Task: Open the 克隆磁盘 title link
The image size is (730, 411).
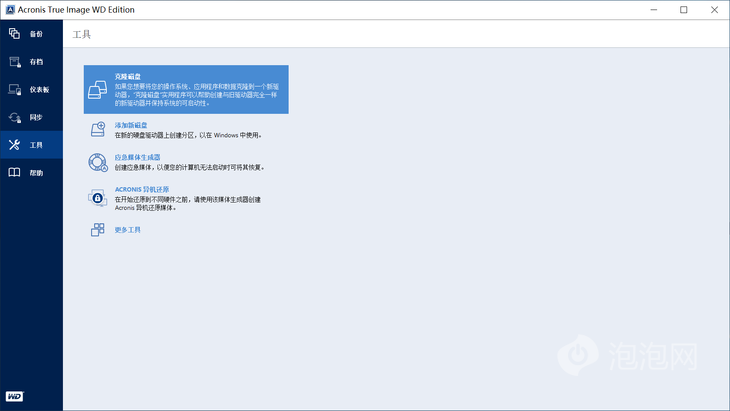Action: tap(128, 76)
